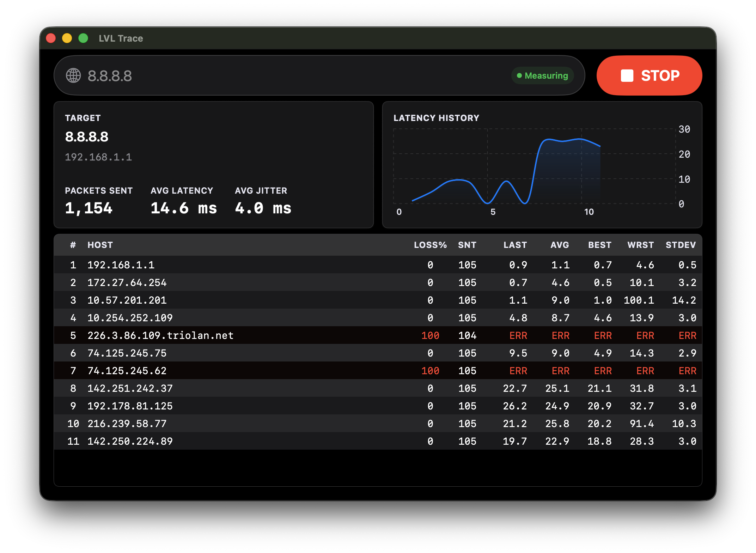Click the worst latency 91.4 value
Viewport: 756px width, 553px height.
click(642, 424)
